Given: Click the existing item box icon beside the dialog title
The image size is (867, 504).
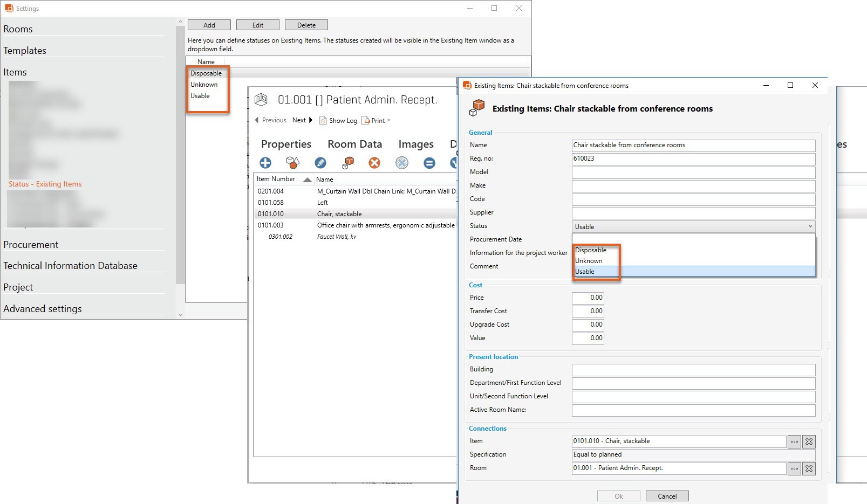Looking at the screenshot, I should [477, 107].
